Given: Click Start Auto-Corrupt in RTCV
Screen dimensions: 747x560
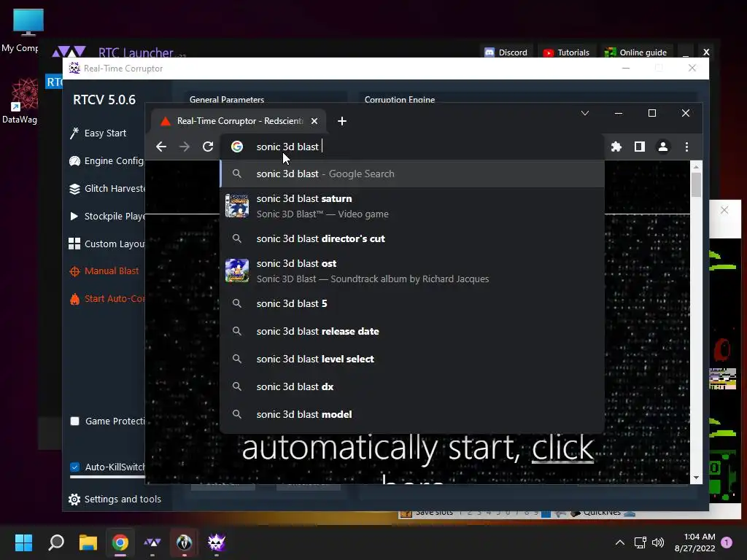Looking at the screenshot, I should [107, 298].
